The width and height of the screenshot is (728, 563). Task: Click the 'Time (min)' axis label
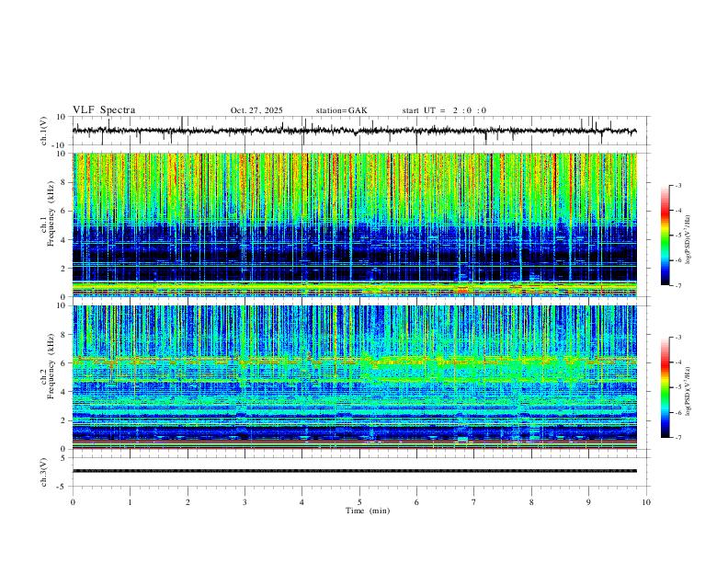368,511
